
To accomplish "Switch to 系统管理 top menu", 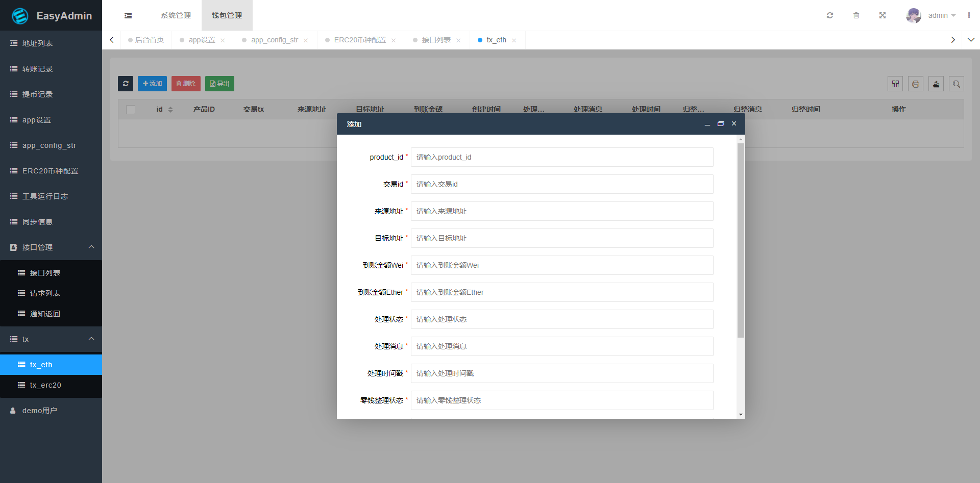I will coord(176,15).
